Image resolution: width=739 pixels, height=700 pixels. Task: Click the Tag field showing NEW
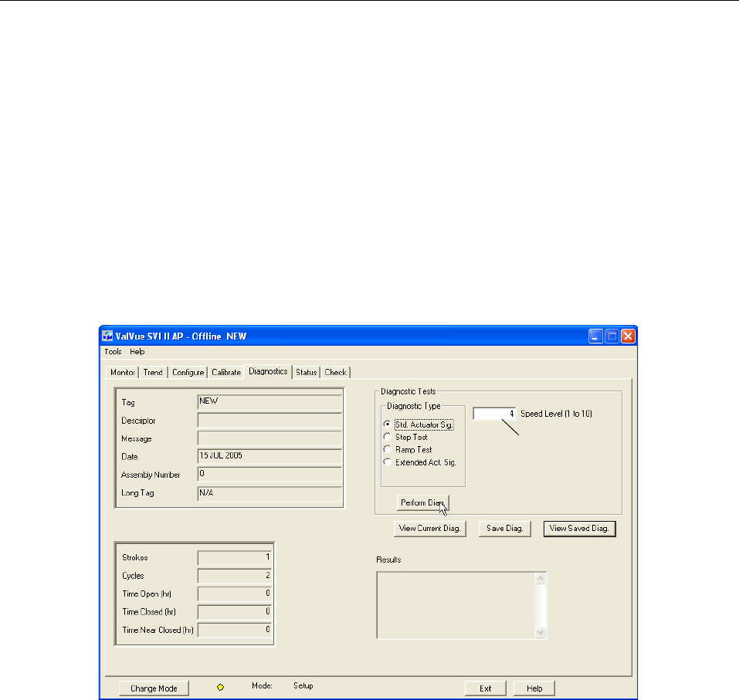pos(269,402)
